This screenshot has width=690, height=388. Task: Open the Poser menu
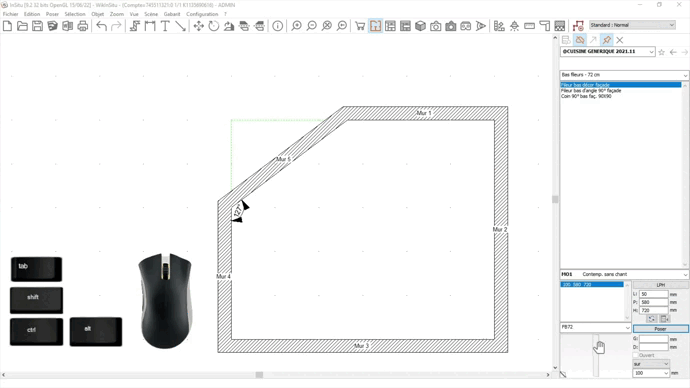point(52,14)
